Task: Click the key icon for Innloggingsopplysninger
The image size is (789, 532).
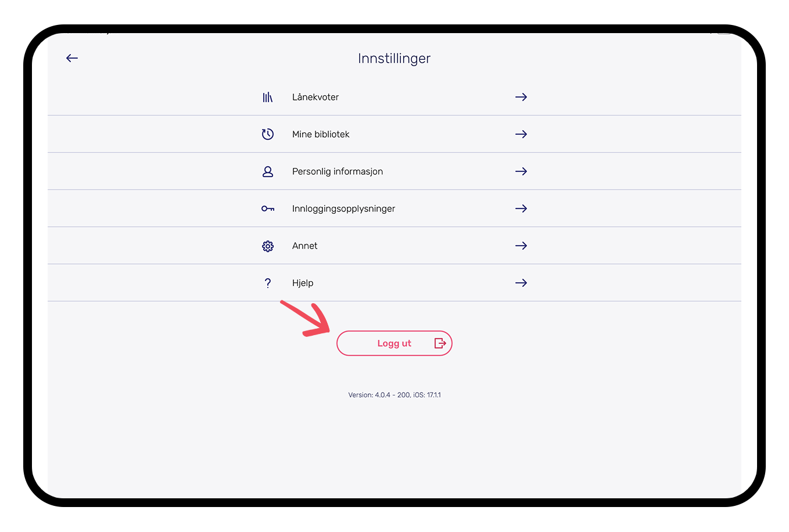Action: pyautogui.click(x=268, y=209)
